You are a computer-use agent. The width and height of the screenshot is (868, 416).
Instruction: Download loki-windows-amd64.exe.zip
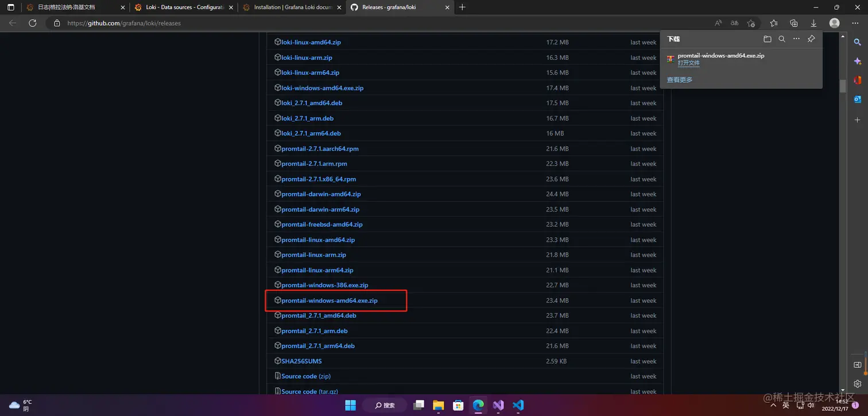[322, 88]
